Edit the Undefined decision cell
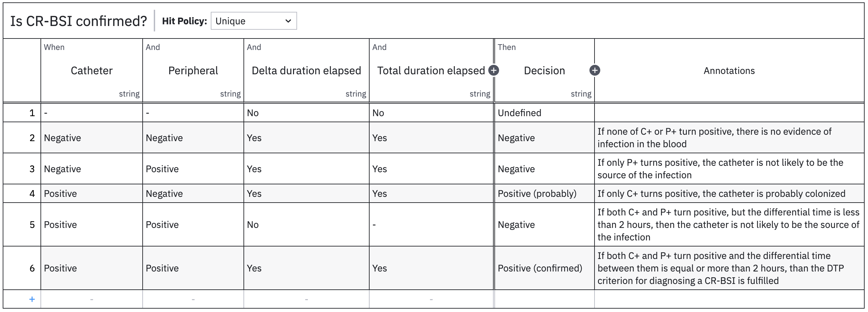868x312 pixels. point(544,113)
